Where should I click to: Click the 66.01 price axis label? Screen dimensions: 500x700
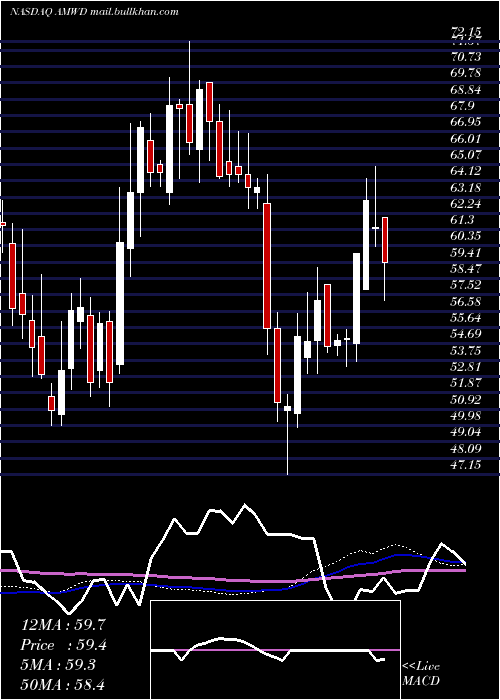point(466,138)
